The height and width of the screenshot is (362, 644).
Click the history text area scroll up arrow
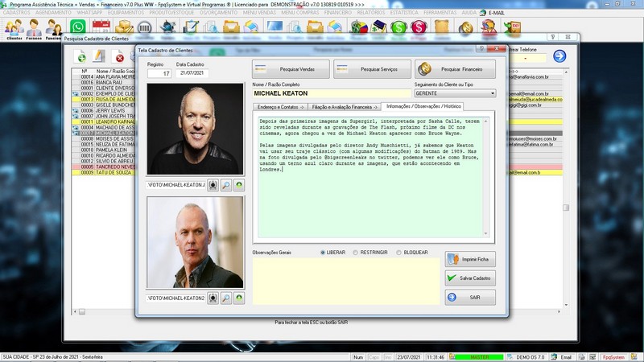(x=486, y=121)
